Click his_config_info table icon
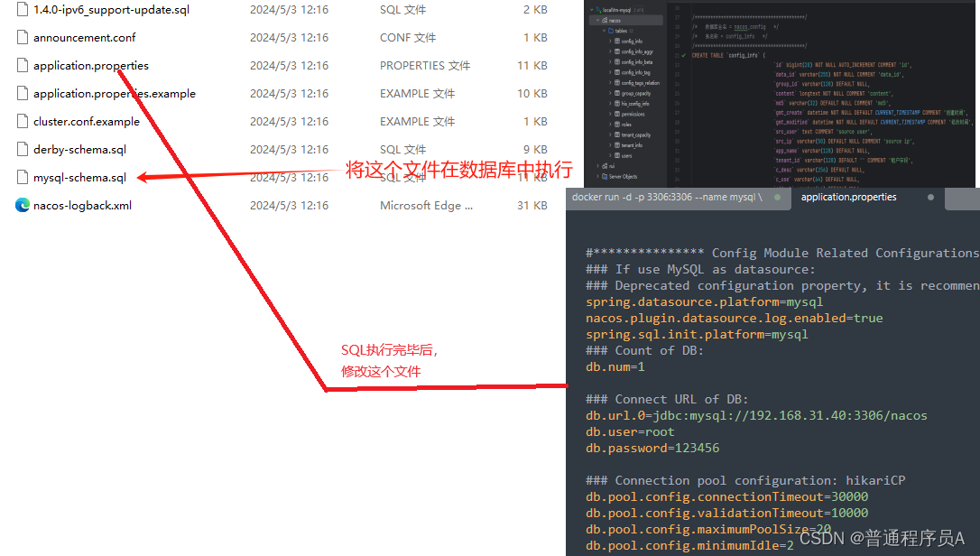Image resolution: width=980 pixels, height=556 pixels. pos(617,103)
